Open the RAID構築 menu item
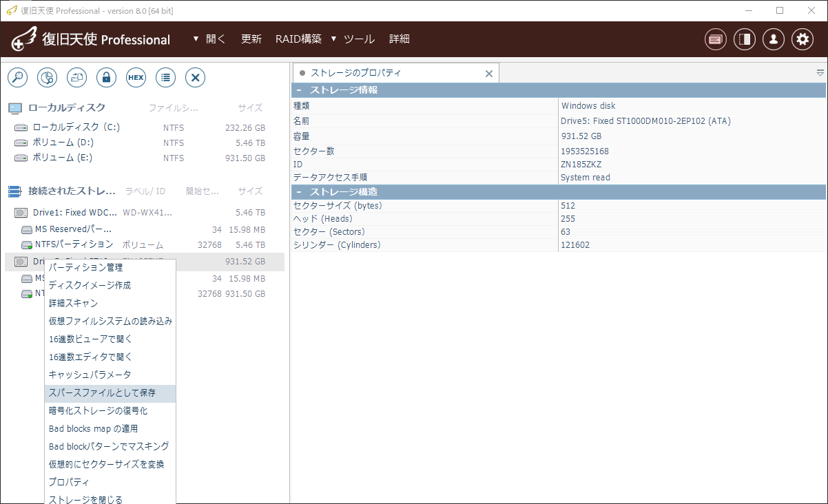 click(298, 39)
